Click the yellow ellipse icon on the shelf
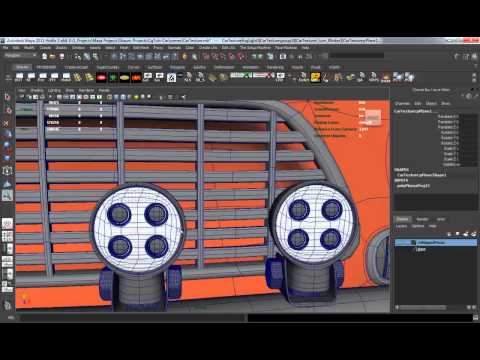 (124, 78)
